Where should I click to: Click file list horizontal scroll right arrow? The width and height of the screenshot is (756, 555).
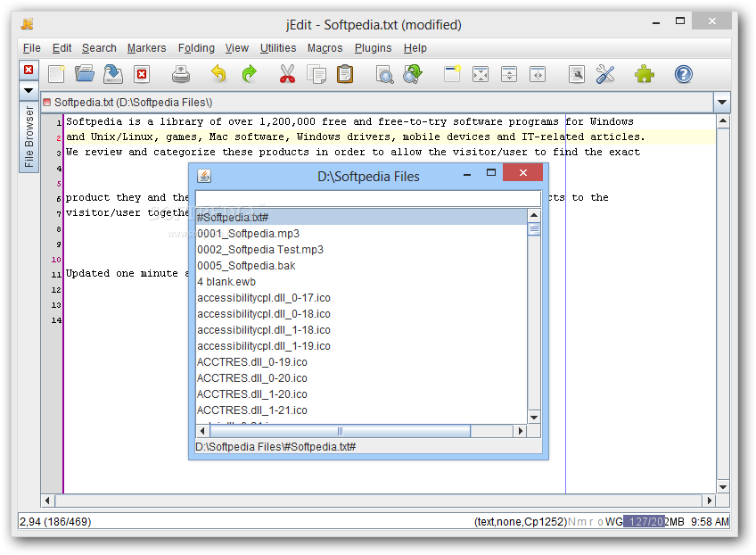521,431
